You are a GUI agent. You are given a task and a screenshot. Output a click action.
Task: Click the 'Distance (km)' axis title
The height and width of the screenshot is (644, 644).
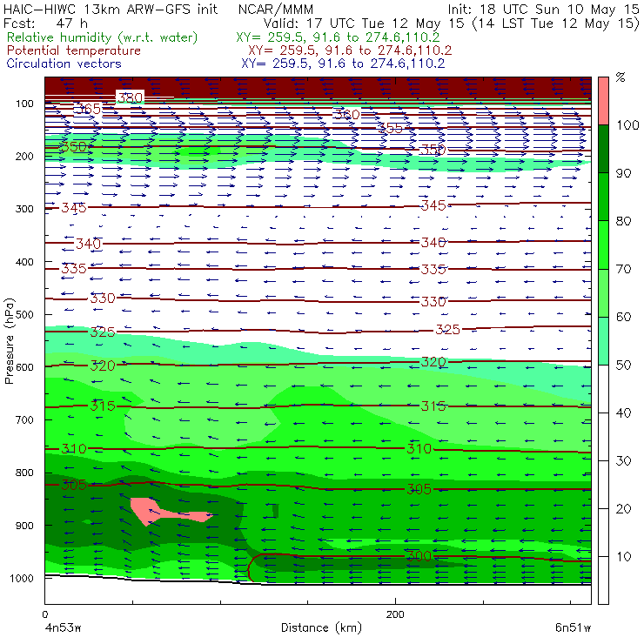point(321,627)
